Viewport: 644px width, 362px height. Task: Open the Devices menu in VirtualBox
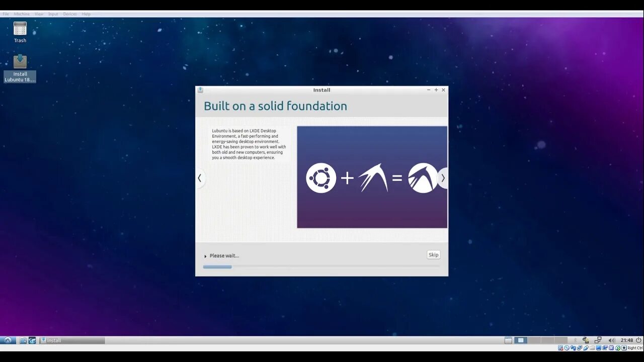coord(70,14)
